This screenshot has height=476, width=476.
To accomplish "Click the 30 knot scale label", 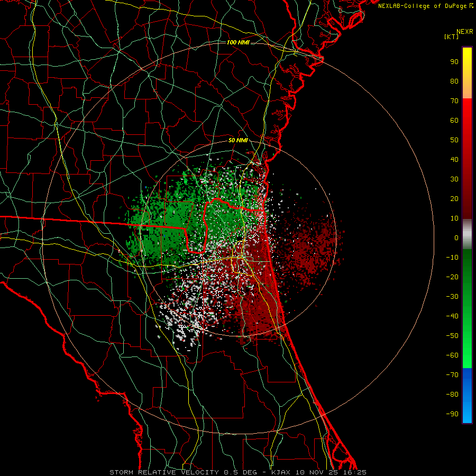I will click(x=454, y=179).
